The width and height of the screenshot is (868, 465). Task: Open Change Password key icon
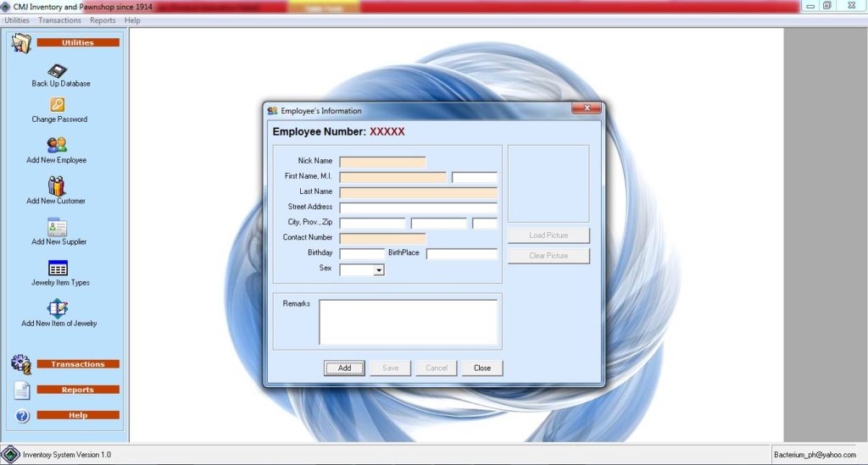click(57, 104)
